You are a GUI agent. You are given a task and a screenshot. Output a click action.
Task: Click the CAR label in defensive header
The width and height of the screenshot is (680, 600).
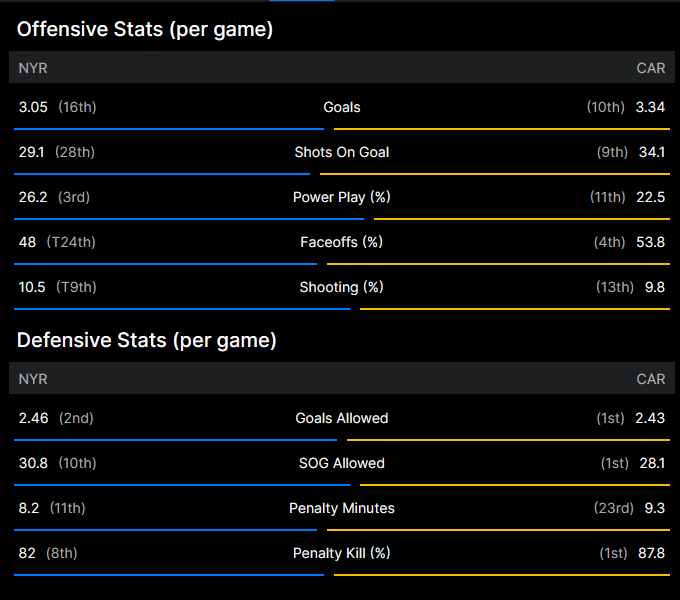[650, 379]
